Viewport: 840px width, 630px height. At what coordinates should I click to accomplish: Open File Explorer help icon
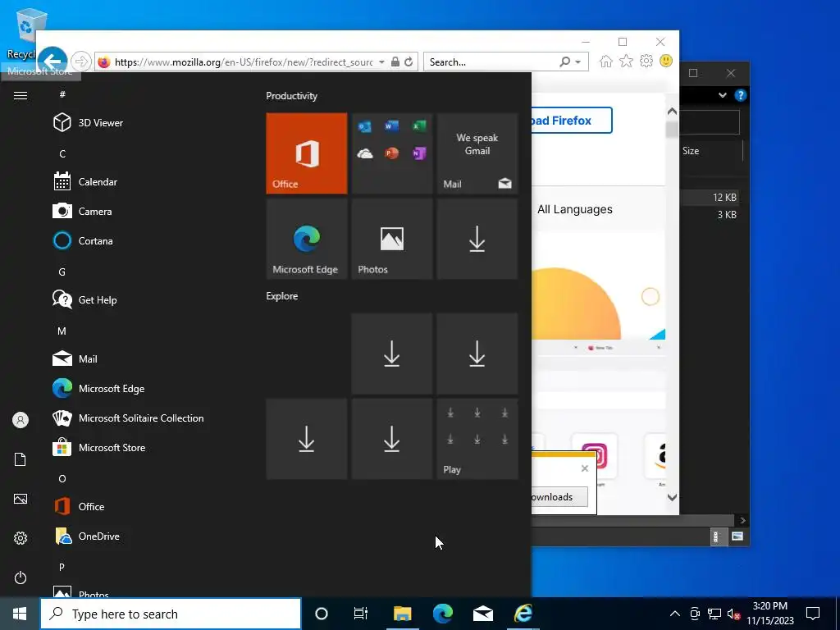pos(741,95)
